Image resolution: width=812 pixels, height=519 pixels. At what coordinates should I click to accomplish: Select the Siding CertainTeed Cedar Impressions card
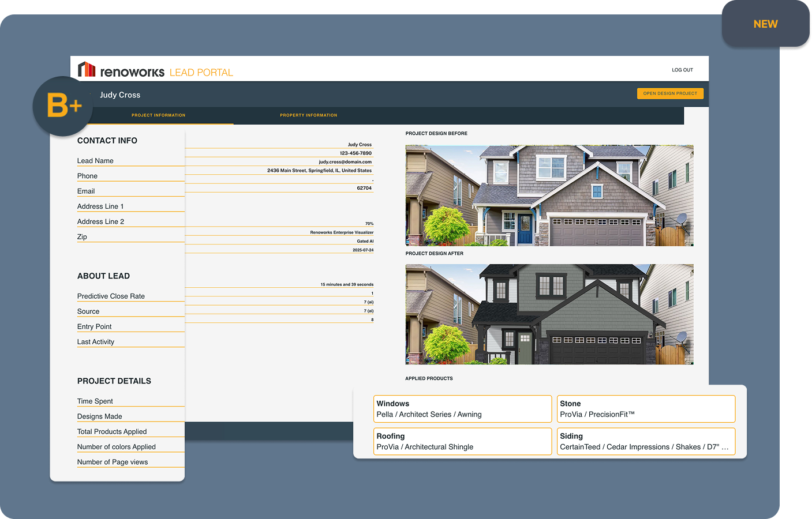tap(646, 441)
